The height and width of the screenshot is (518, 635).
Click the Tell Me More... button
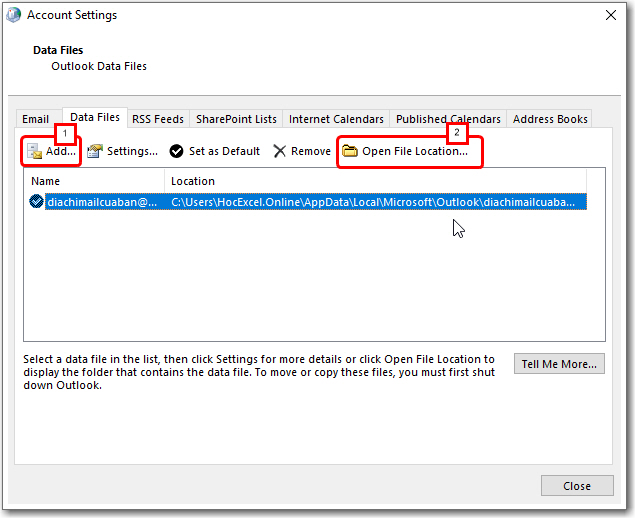coord(559,364)
